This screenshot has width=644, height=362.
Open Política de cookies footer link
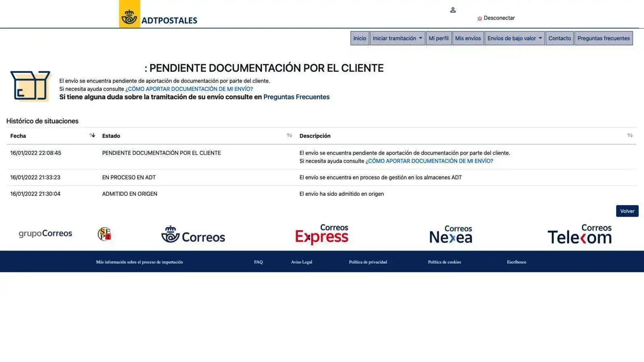pyautogui.click(x=444, y=262)
